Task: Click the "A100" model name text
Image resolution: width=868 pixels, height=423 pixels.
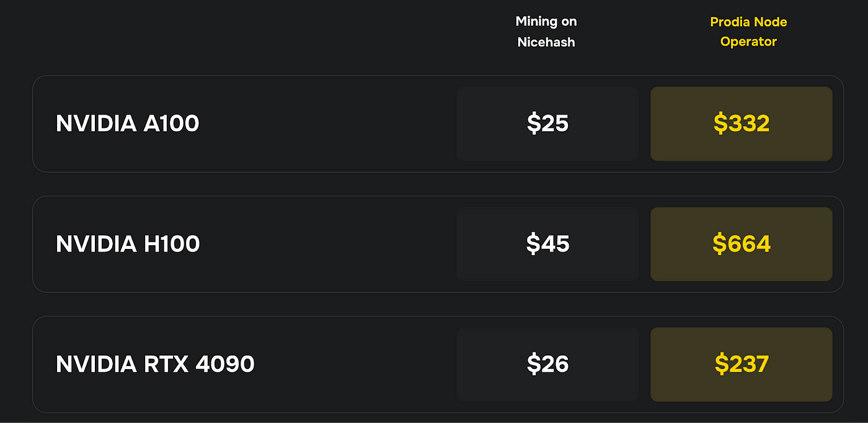Action: pyautogui.click(x=171, y=124)
